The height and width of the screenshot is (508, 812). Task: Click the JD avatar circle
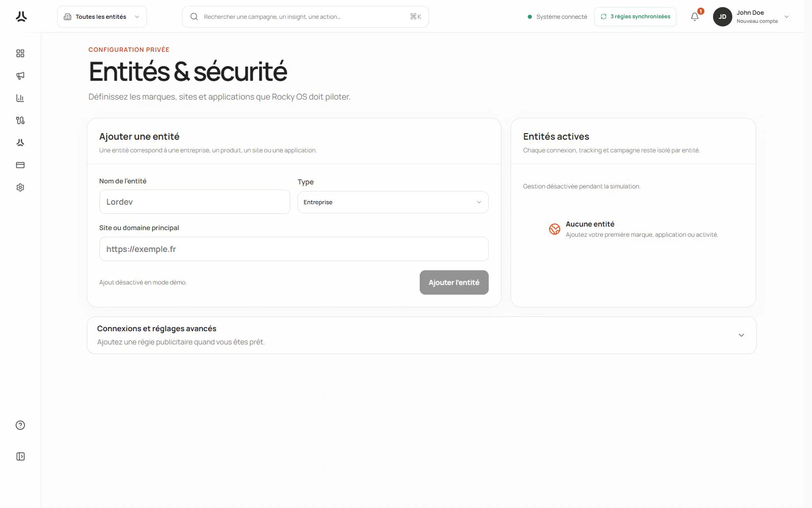(722, 17)
